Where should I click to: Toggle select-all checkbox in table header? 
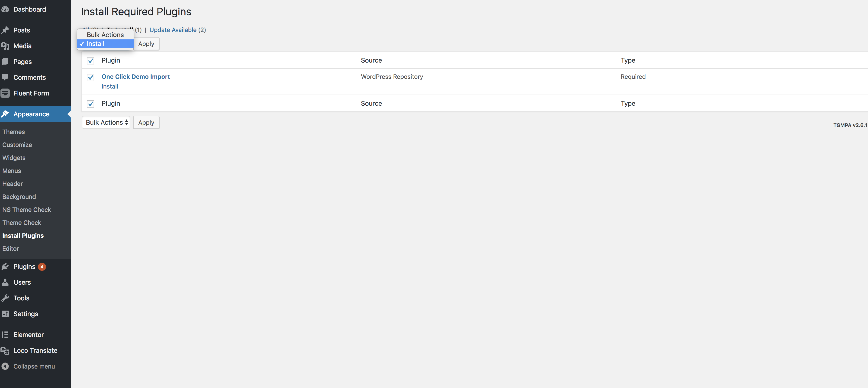click(90, 61)
